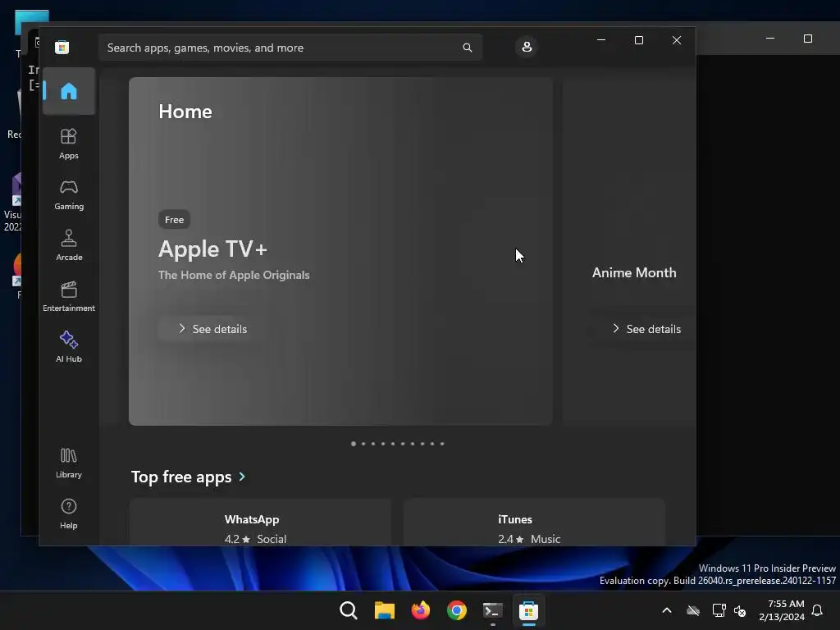Image resolution: width=840 pixels, height=630 pixels.
Task: Click the Free badge on Apple TV+ banner
Action: click(x=174, y=220)
